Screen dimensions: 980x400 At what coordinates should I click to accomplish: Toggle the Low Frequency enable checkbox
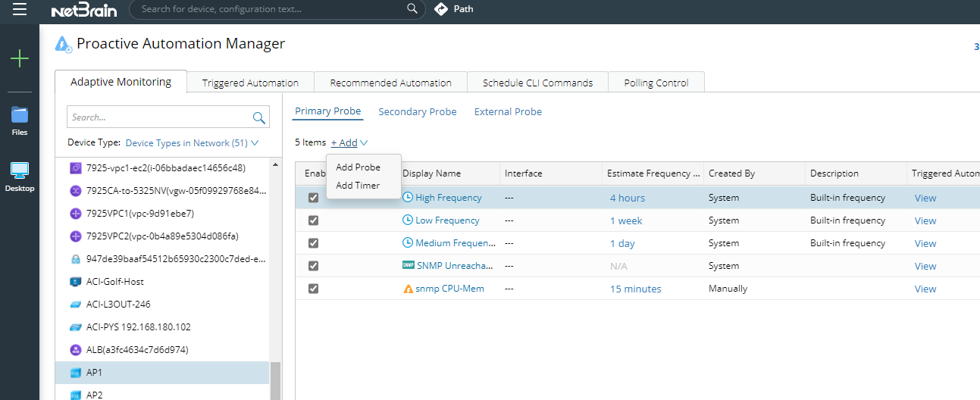314,220
